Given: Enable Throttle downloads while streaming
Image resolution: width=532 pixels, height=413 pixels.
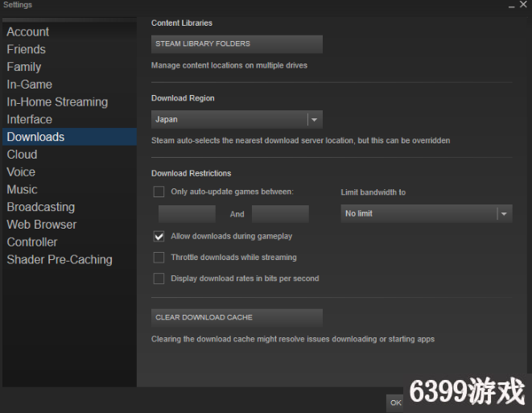Looking at the screenshot, I should (159, 258).
